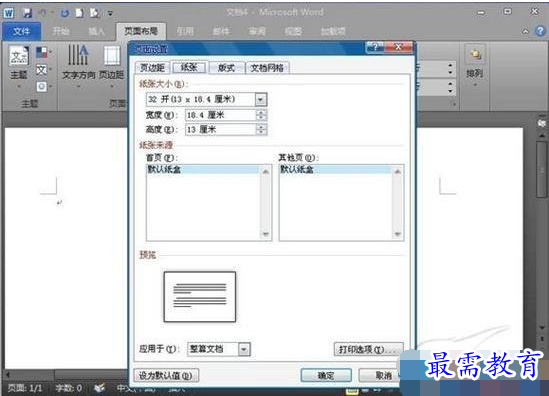The image size is (549, 396).
Task: Click the upper ribbon spinner right of the dialog
Action: point(450,69)
